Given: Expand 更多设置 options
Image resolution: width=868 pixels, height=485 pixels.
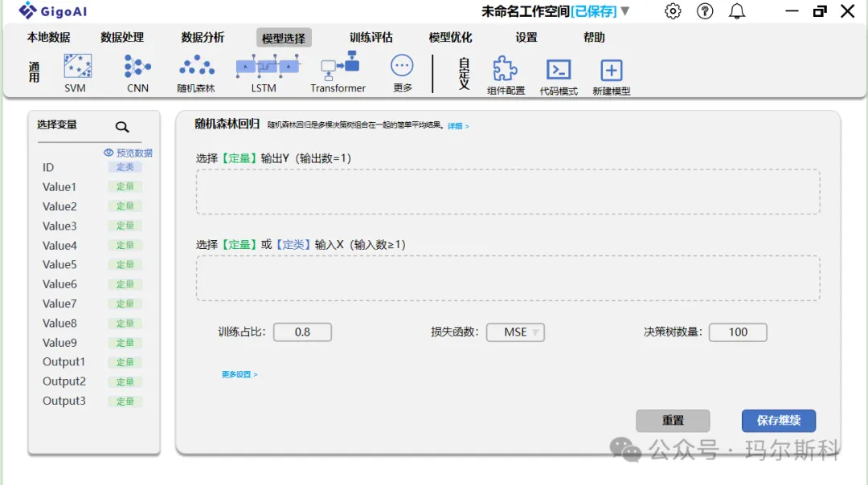Looking at the screenshot, I should 240,374.
